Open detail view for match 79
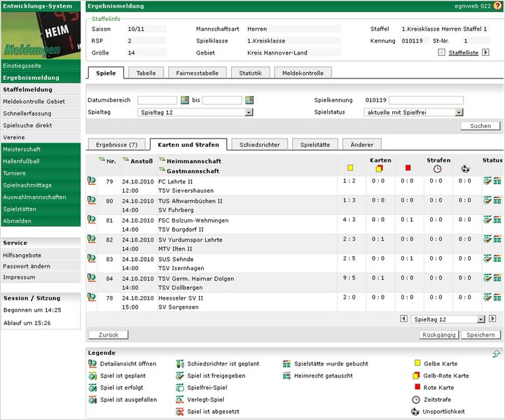Viewport: 505px width, 420px height. coord(91,181)
